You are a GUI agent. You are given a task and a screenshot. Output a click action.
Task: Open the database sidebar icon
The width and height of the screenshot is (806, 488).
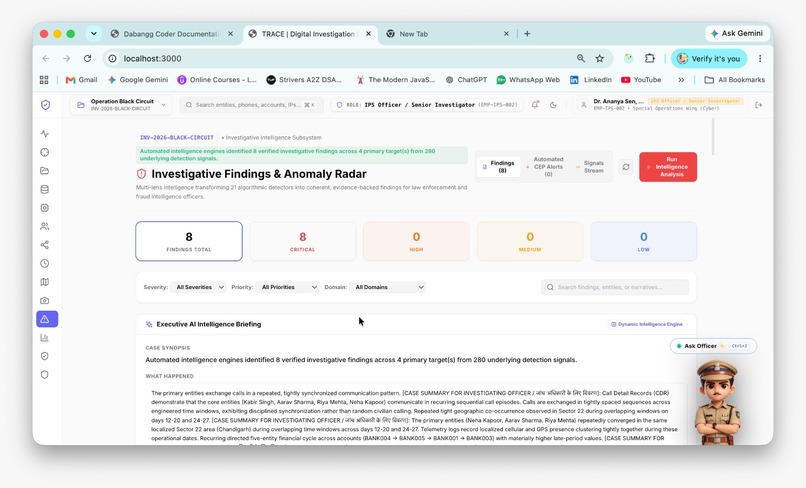[45, 189]
